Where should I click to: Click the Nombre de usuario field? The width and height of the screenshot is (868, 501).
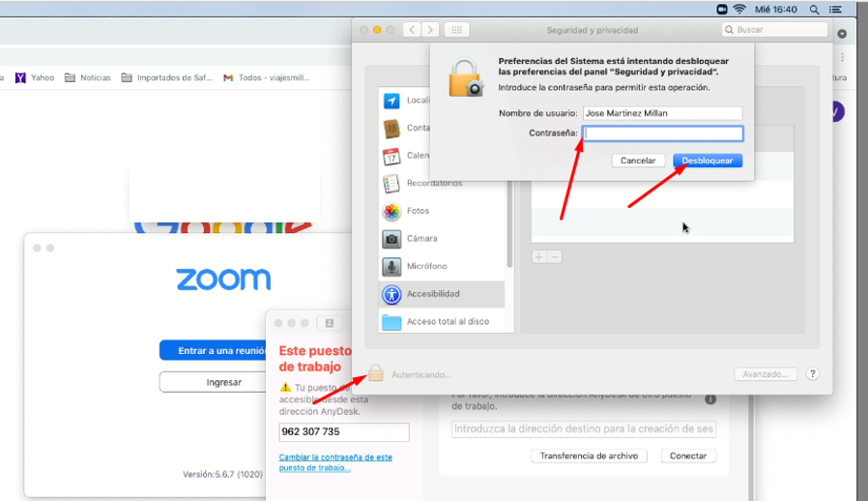(663, 113)
